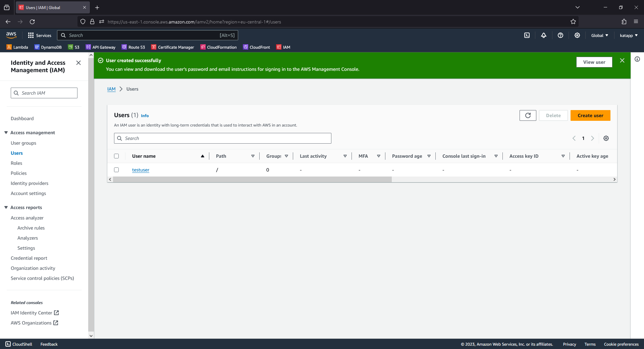Viewport: 644px width, 349px height.
Task: Collapse the Access management section
Action: [6, 133]
